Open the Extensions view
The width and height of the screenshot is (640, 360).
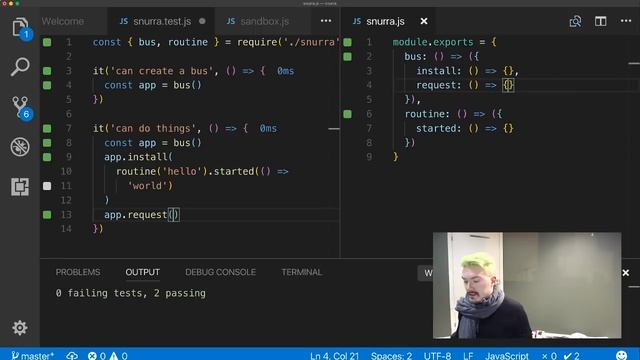coord(20,187)
